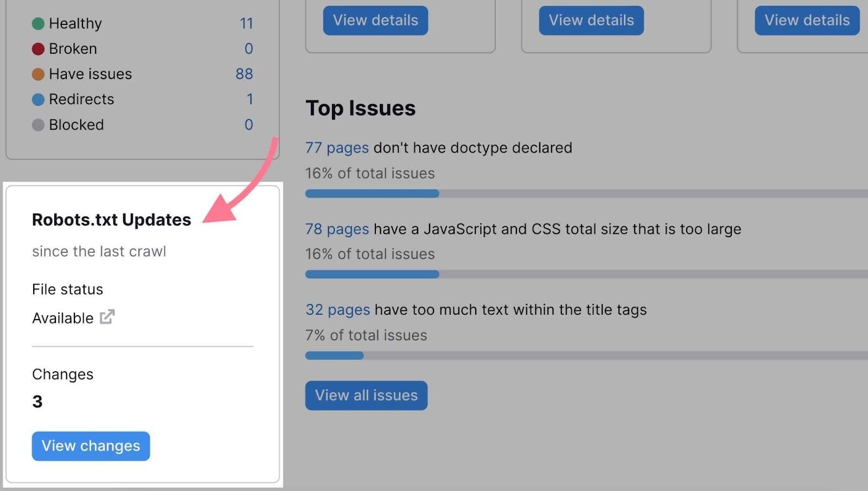Click the green Healthy status dot
The image size is (868, 491).
point(39,23)
